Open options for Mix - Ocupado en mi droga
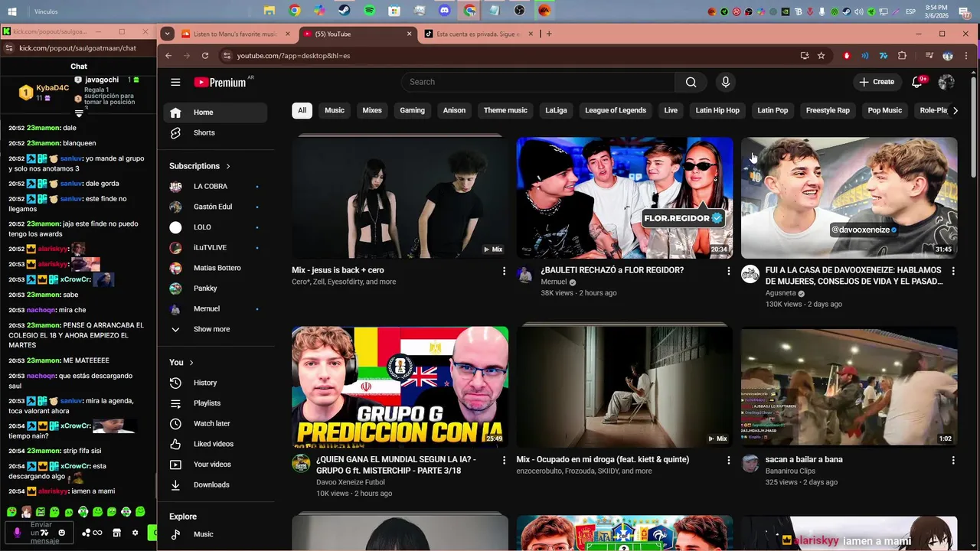Screen dimensions: 980x551 [x=729, y=460]
